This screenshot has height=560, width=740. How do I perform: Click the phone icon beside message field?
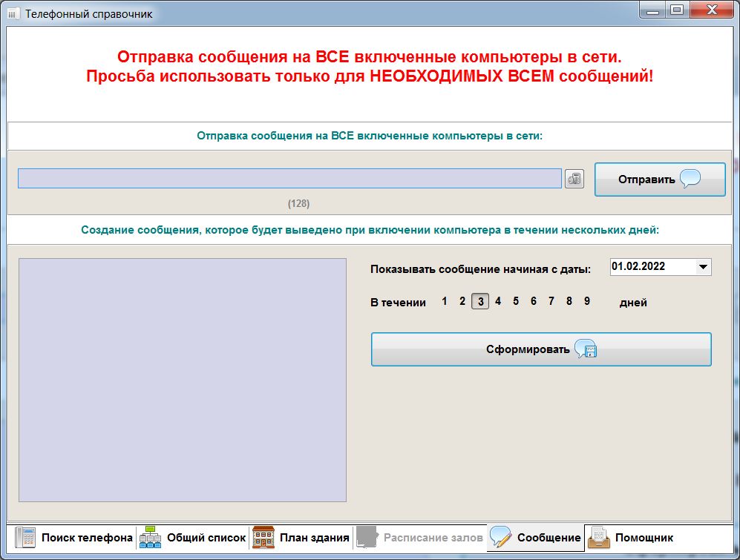click(x=574, y=179)
